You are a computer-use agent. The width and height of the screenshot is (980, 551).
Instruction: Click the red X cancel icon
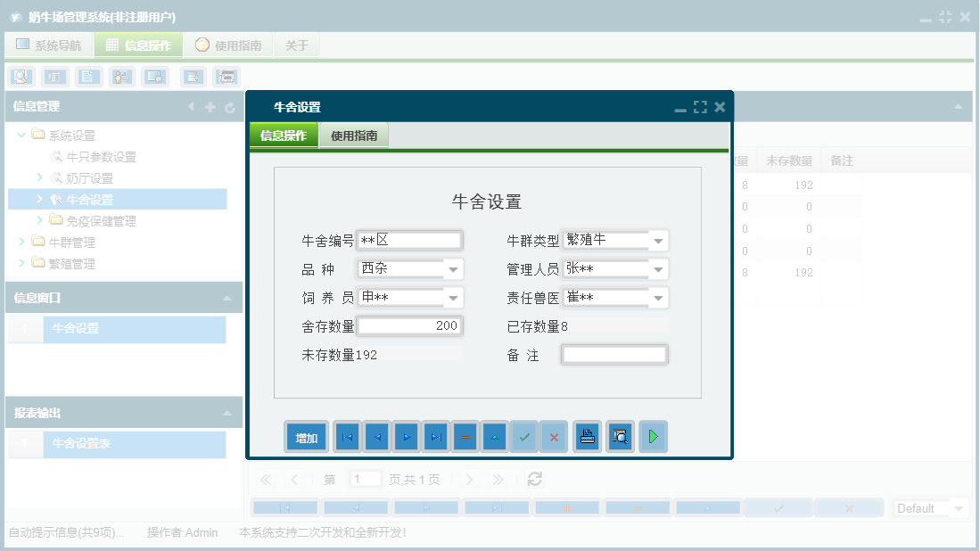[554, 436]
